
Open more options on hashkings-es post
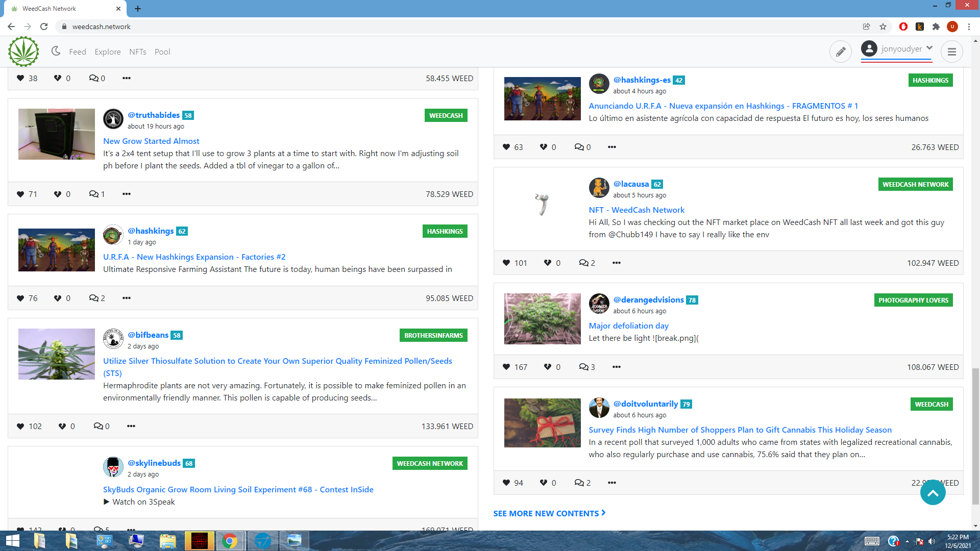pos(612,147)
